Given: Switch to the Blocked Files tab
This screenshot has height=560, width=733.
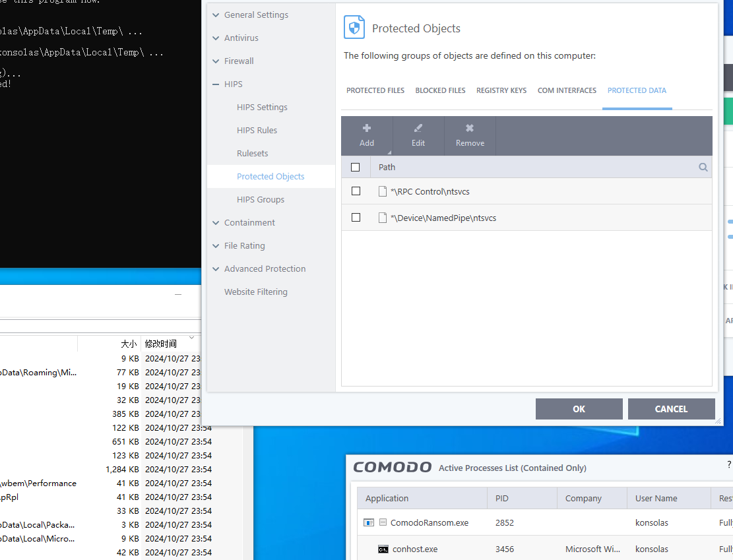Looking at the screenshot, I should [440, 90].
